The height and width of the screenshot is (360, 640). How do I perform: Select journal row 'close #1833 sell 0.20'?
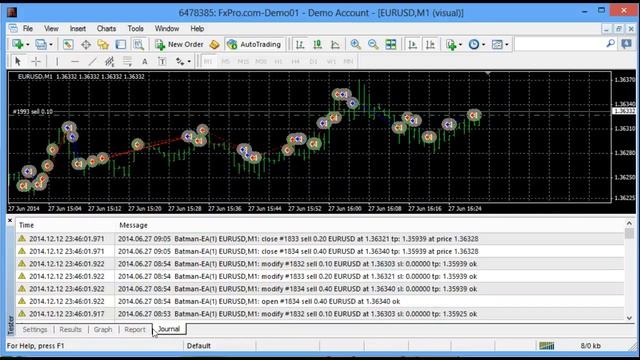click(320, 239)
